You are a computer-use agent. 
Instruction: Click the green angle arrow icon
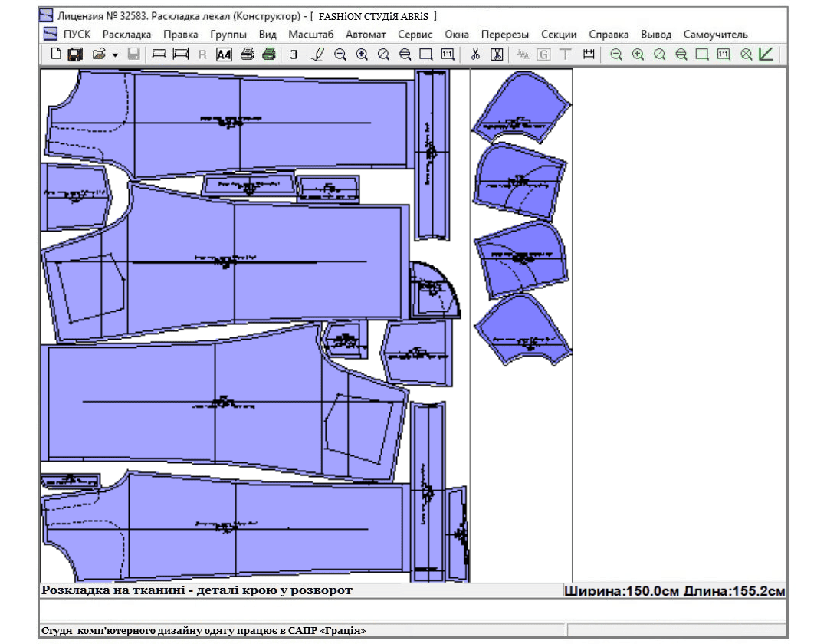click(766, 54)
